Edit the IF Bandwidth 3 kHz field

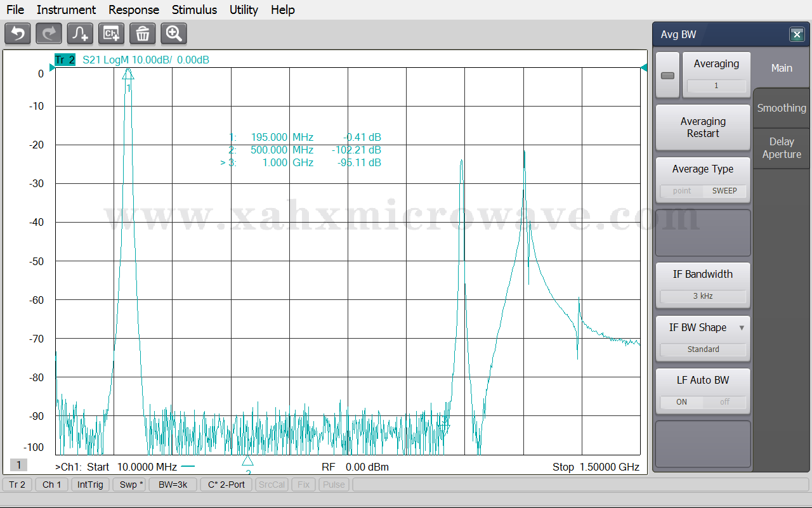tap(703, 296)
